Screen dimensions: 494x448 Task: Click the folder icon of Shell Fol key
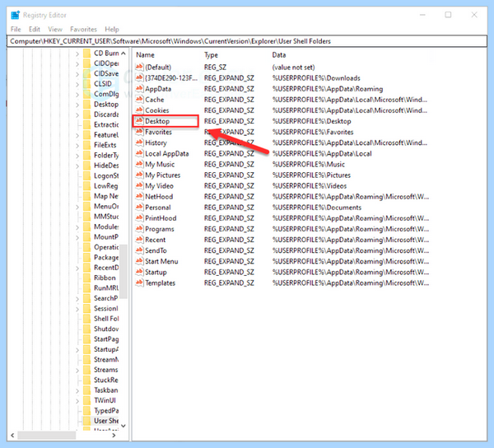pos(87,319)
